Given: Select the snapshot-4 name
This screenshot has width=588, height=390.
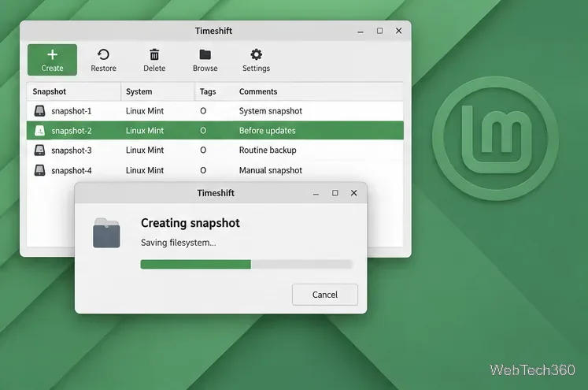Looking at the screenshot, I should [72, 170].
